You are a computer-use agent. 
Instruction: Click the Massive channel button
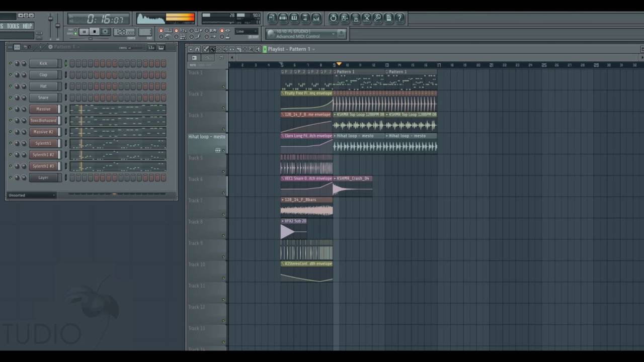(x=43, y=109)
